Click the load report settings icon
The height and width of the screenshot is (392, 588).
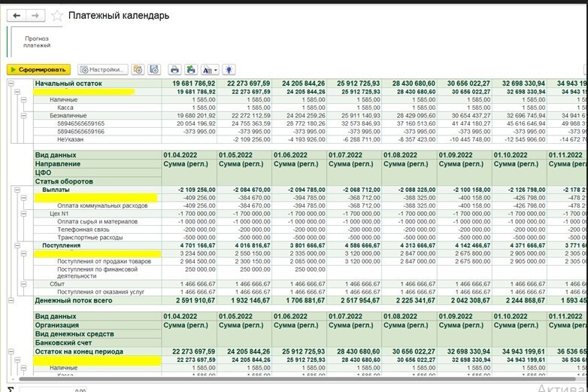138,69
